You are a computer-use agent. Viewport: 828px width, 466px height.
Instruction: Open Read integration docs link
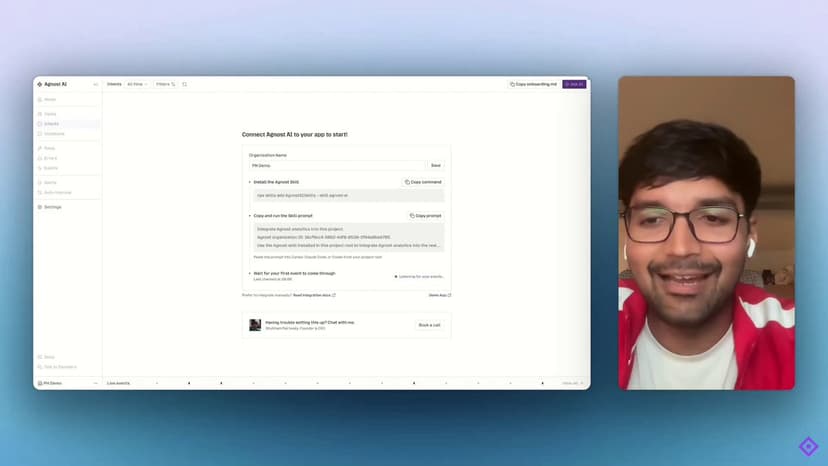(x=314, y=295)
